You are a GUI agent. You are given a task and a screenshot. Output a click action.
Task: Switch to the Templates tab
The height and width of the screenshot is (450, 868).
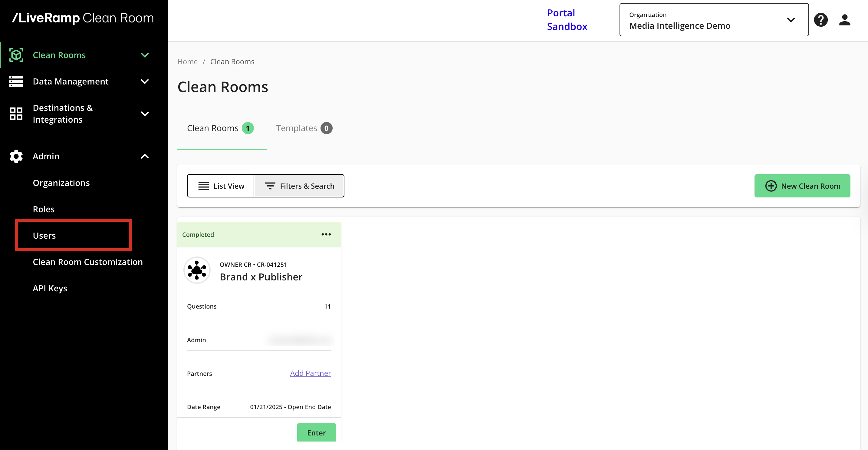(x=304, y=128)
